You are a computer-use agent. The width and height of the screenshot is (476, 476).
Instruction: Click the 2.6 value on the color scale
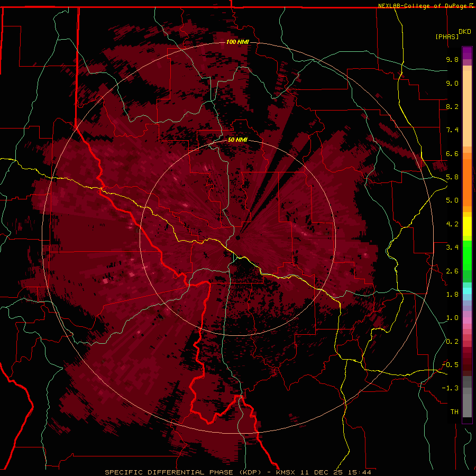[452, 271]
